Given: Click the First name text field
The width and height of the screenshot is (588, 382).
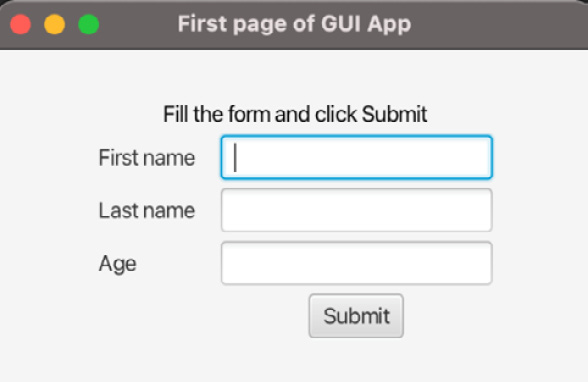Looking at the screenshot, I should [x=356, y=157].
